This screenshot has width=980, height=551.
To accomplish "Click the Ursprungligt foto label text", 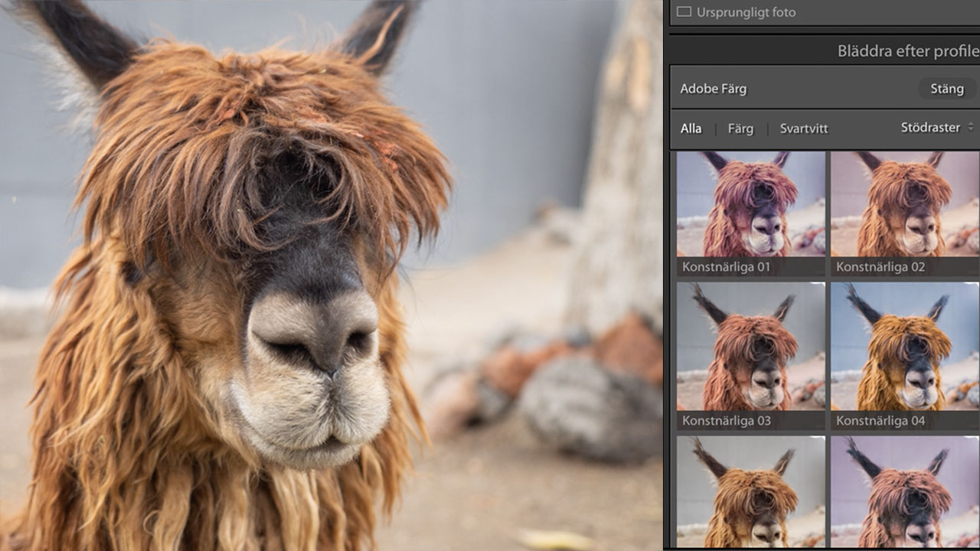I will [746, 12].
